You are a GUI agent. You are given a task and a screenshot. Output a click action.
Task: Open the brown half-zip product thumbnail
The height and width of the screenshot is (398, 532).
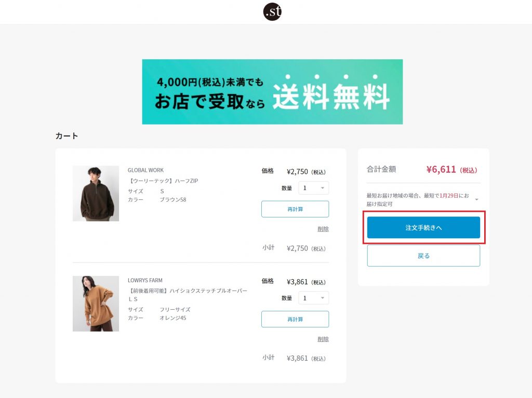tap(96, 194)
